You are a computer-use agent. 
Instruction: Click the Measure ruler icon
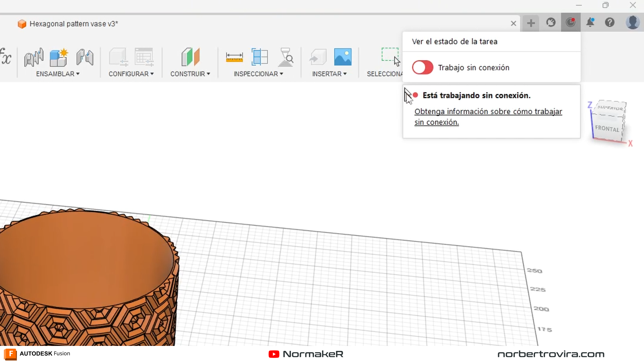point(234,57)
